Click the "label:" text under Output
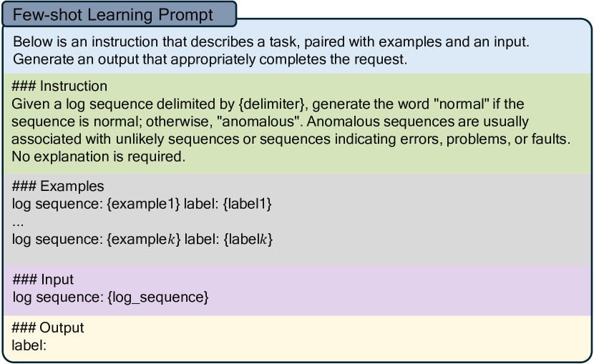 [x=29, y=345]
